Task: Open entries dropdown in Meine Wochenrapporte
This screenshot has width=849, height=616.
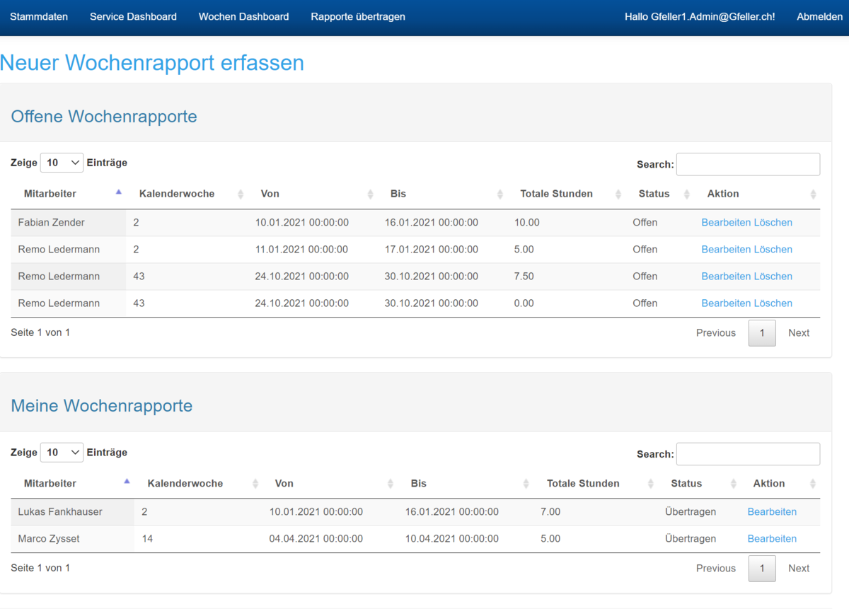Action: (x=62, y=453)
